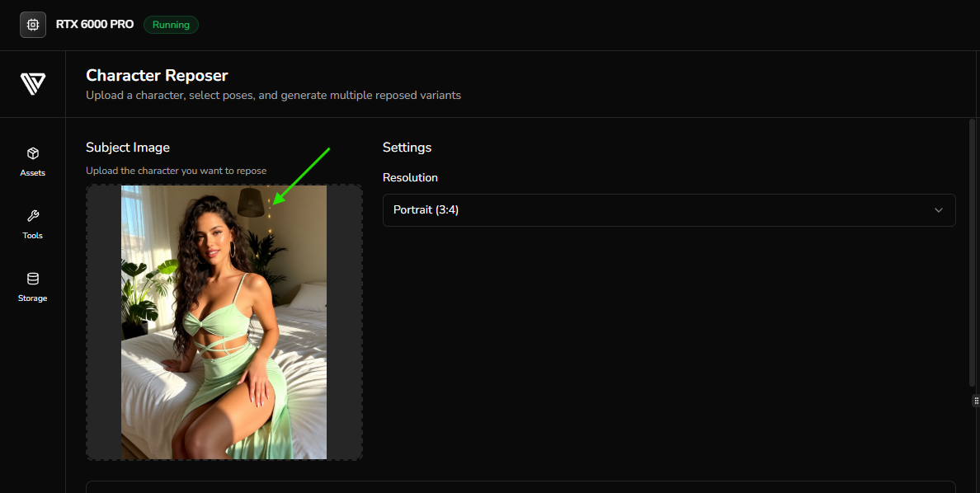This screenshot has height=493, width=980.
Task: Click the Portrait (3:4) chevron arrow
Action: pos(938,210)
